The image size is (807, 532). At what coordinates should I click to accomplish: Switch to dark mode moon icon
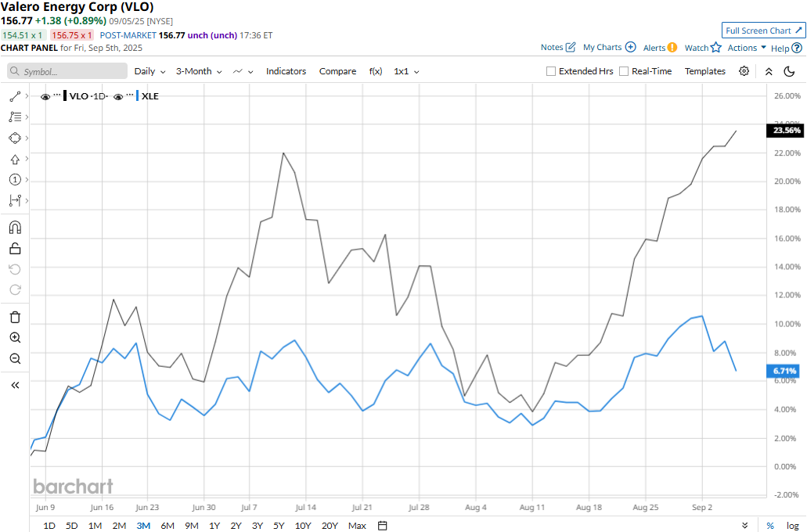789,71
